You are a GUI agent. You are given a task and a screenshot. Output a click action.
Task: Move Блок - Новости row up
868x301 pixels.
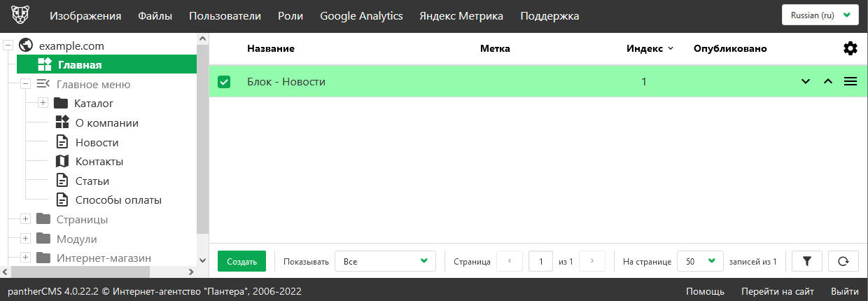[x=828, y=82]
